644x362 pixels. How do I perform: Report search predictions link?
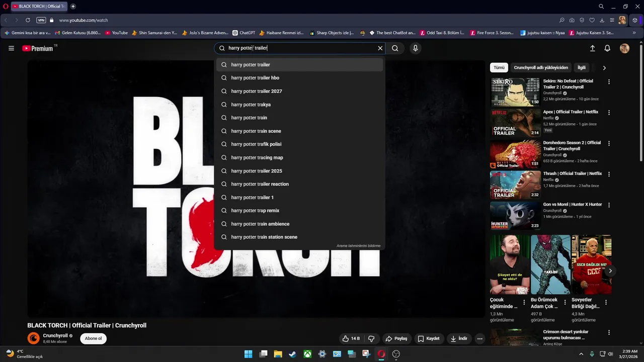(358, 246)
